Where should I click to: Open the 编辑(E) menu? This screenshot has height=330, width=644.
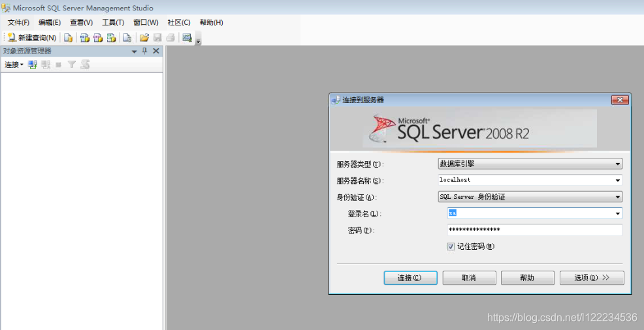pos(50,23)
